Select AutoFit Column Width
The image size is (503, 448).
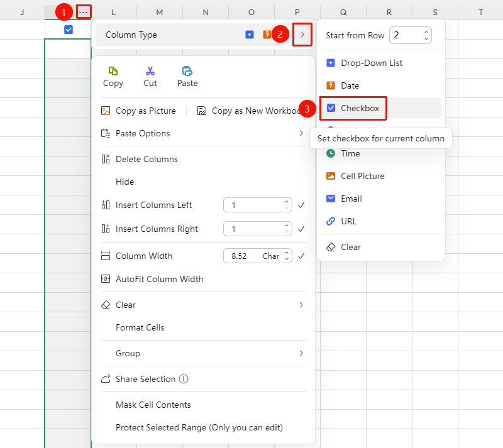[x=152, y=279]
